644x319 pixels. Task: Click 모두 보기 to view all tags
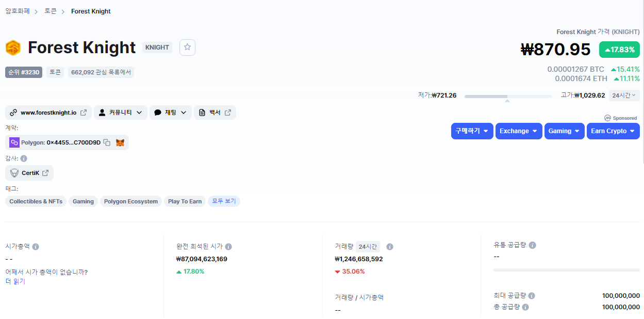tap(224, 201)
